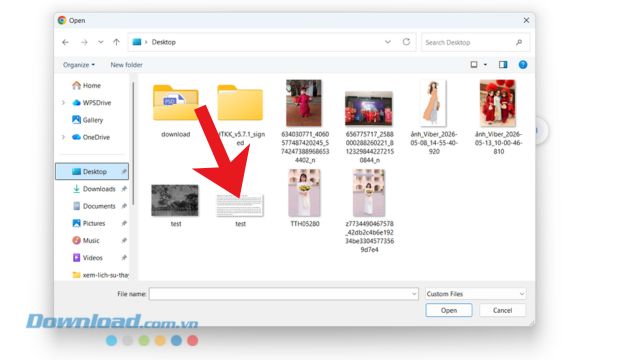This screenshot has width=640, height=360.
Task: Click the navigation pane scrollbar
Action: click(133, 143)
